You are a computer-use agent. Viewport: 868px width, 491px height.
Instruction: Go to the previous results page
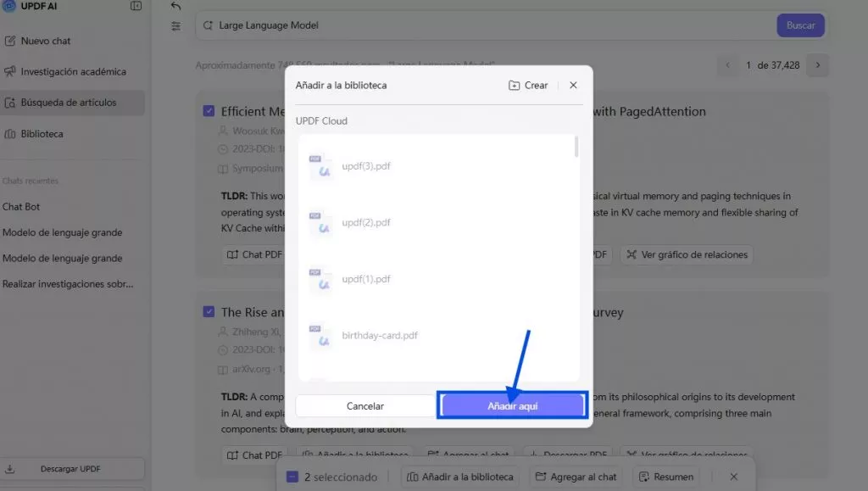point(727,65)
